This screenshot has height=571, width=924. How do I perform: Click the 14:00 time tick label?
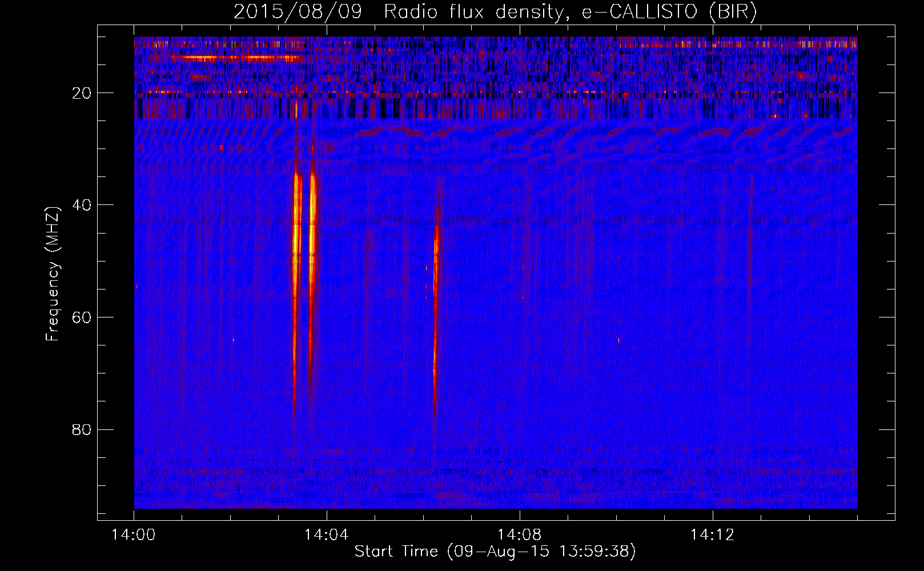(134, 535)
